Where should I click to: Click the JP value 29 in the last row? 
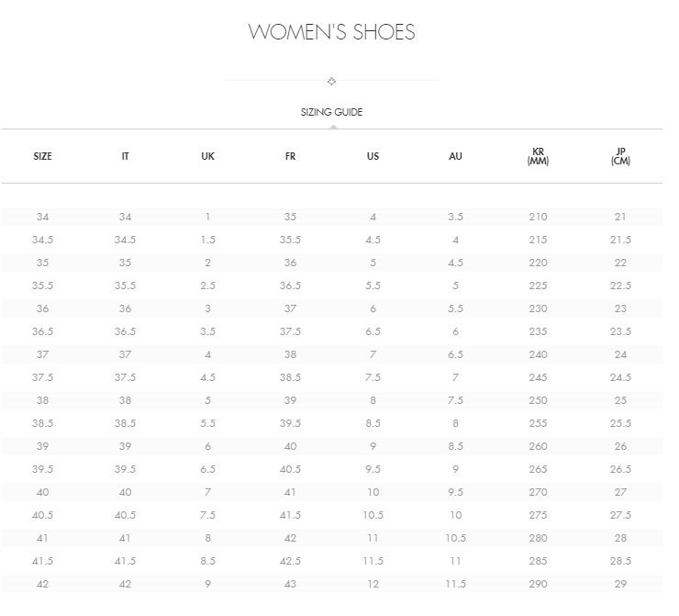click(620, 584)
